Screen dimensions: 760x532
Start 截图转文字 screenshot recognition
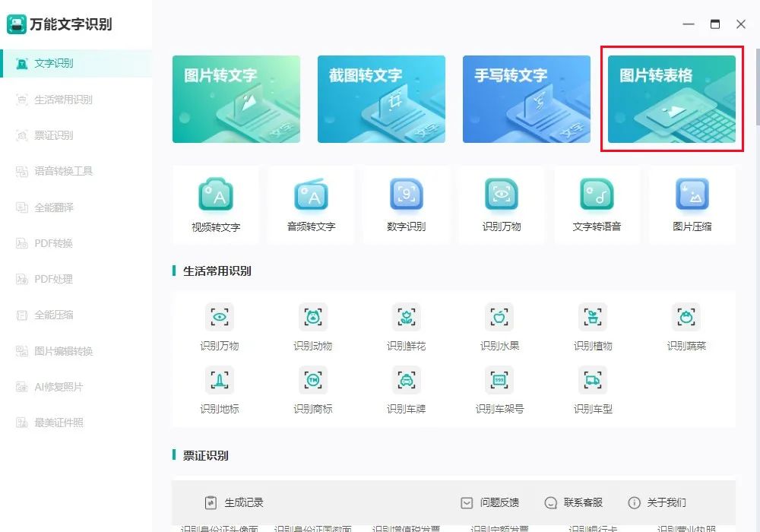coord(382,99)
